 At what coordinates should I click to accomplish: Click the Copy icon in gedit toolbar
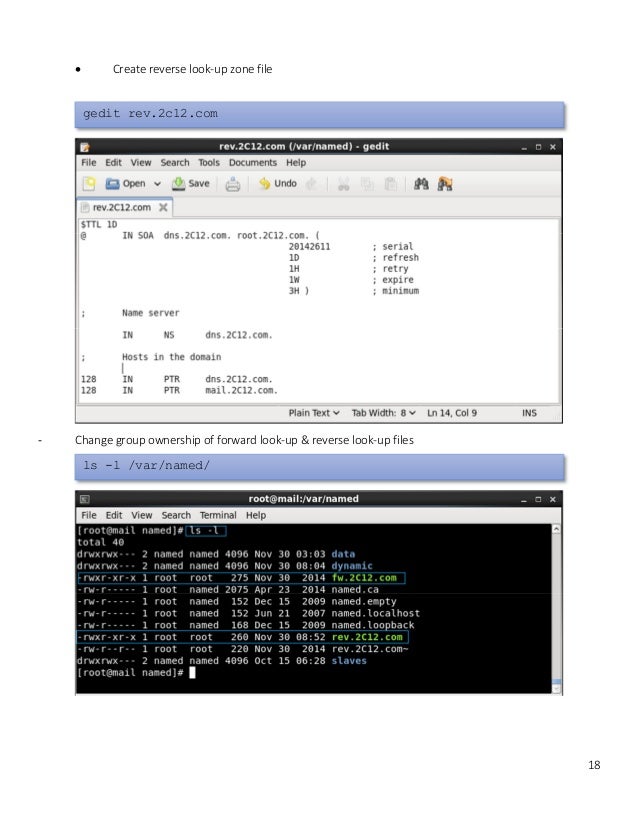pos(367,184)
